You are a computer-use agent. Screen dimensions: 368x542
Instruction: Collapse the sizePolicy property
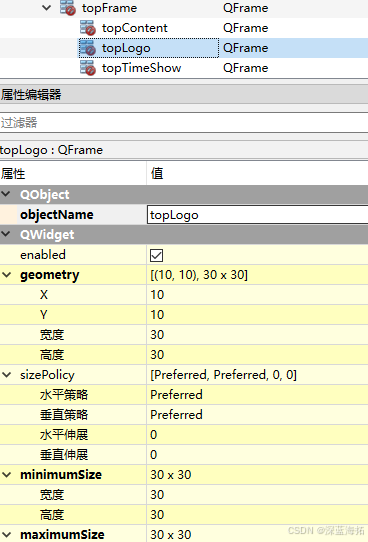tap(7, 375)
